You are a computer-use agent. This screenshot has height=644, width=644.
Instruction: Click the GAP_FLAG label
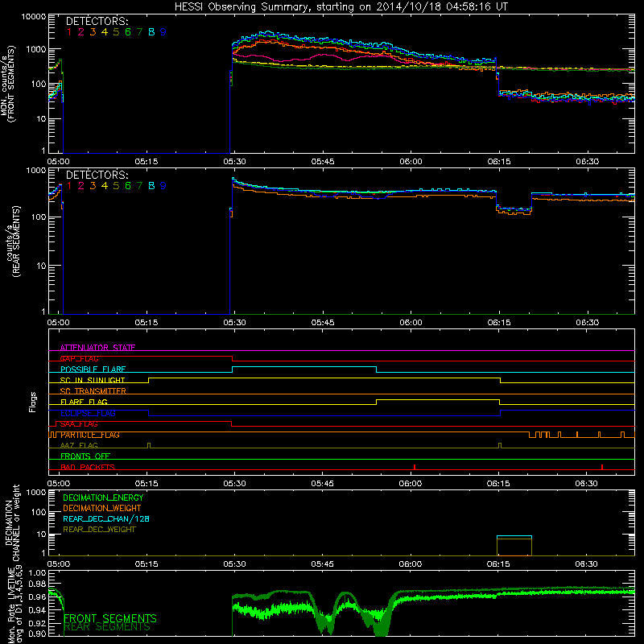[x=79, y=358]
